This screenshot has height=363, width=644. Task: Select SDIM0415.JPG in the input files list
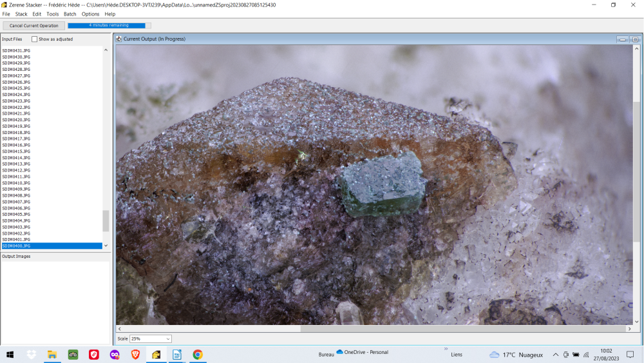16,152
